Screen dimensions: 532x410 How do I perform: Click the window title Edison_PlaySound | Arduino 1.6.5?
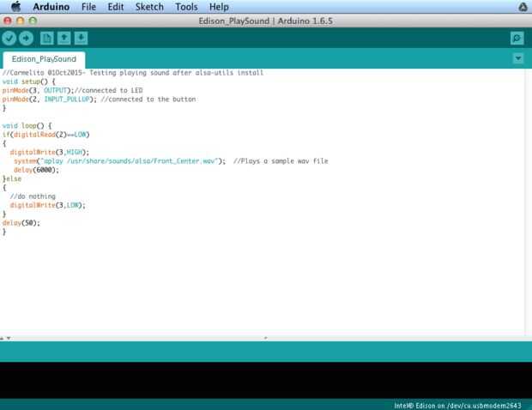266,21
